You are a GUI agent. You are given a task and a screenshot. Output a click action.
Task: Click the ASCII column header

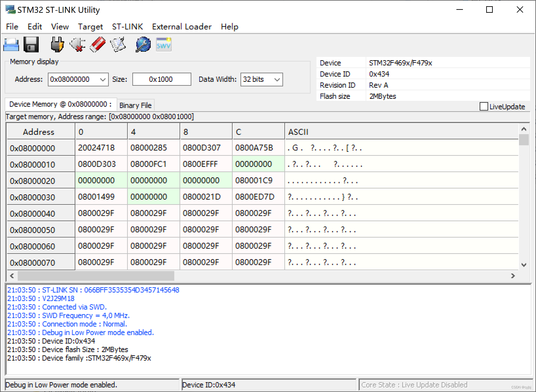coord(401,132)
